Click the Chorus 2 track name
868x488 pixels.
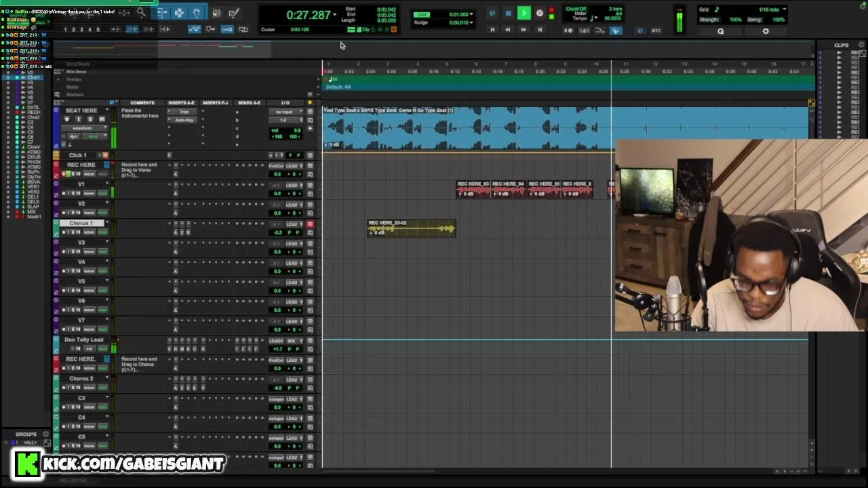81,379
